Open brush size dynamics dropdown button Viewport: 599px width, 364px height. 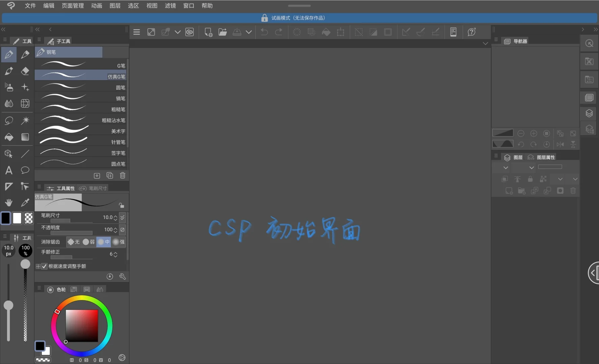(122, 217)
